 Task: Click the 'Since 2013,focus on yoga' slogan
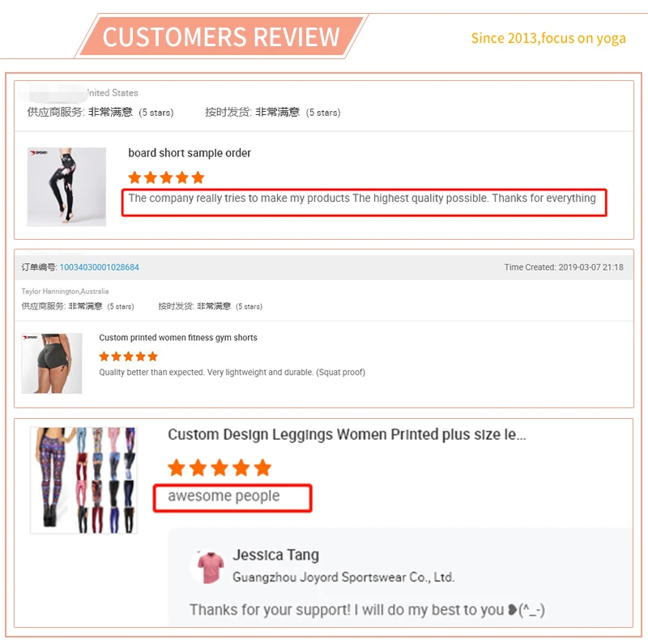[548, 38]
